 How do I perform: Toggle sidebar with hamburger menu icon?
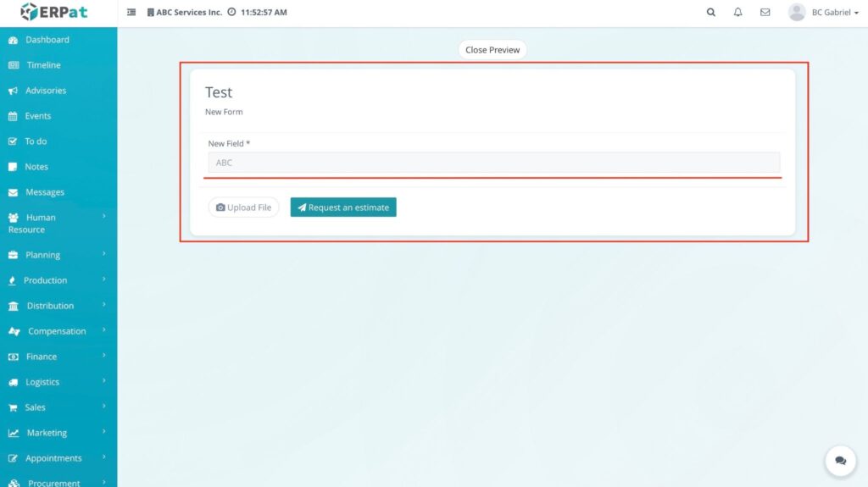(x=131, y=12)
